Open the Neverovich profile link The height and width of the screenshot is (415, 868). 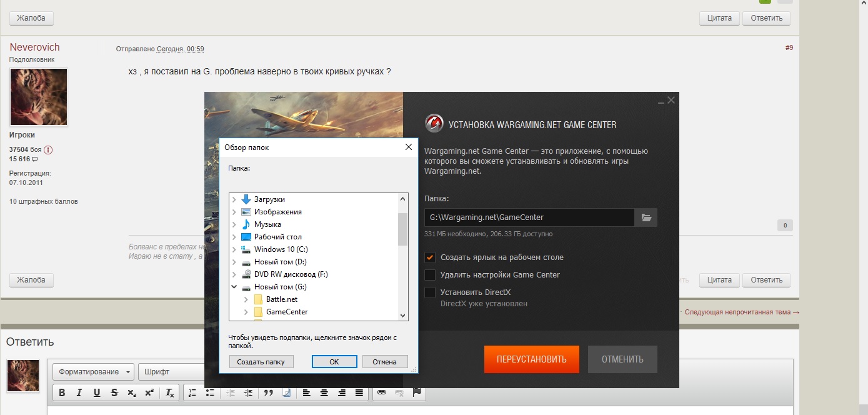35,47
